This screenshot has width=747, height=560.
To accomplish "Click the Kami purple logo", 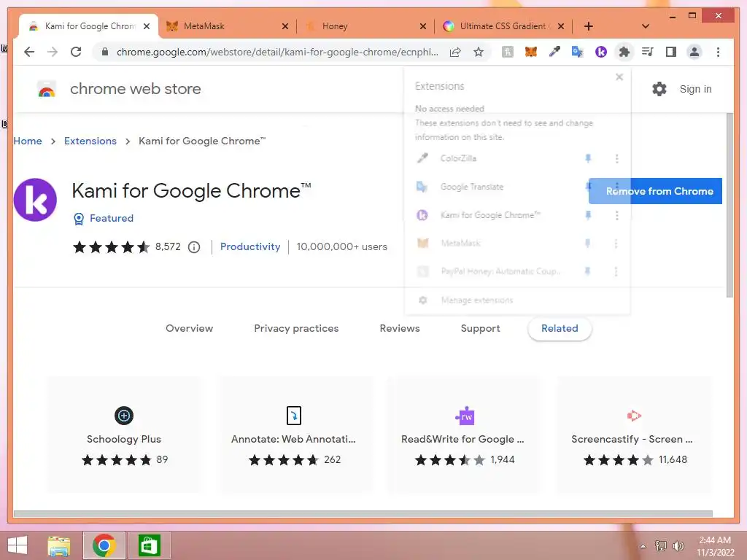I will point(35,200).
